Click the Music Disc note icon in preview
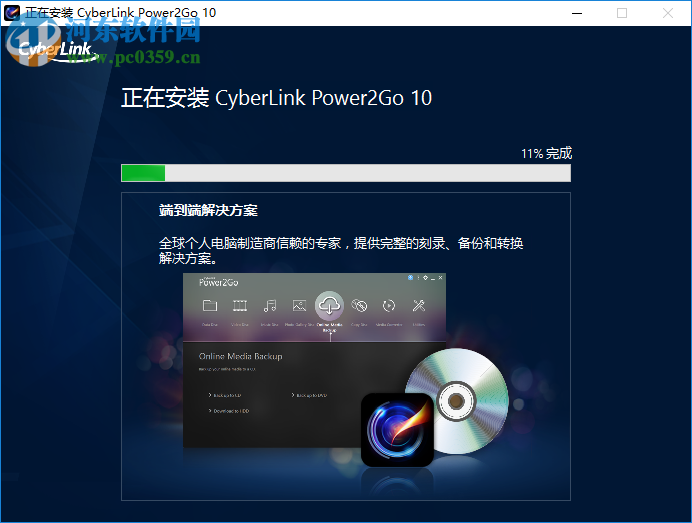692x523 pixels. [270, 305]
